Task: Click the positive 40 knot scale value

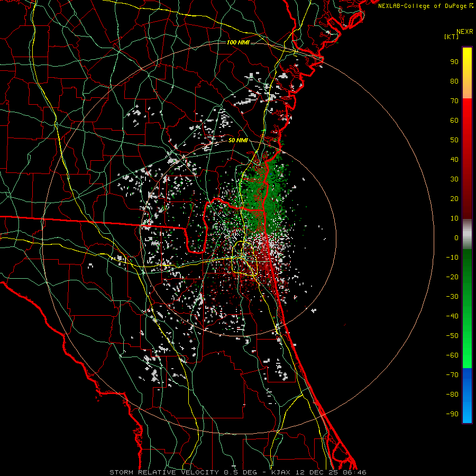Action: point(454,160)
